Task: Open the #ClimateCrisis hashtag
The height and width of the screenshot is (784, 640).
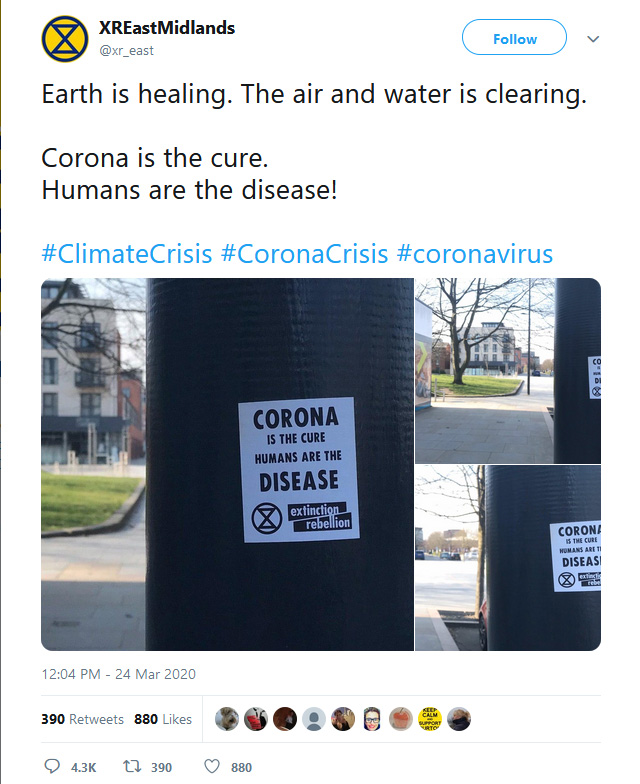Action: [127, 253]
